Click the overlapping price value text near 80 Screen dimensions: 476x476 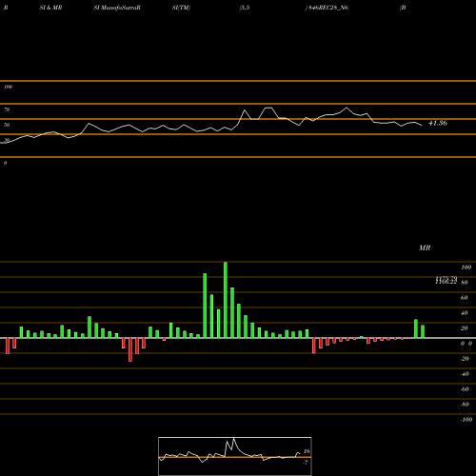pyautogui.click(x=446, y=280)
